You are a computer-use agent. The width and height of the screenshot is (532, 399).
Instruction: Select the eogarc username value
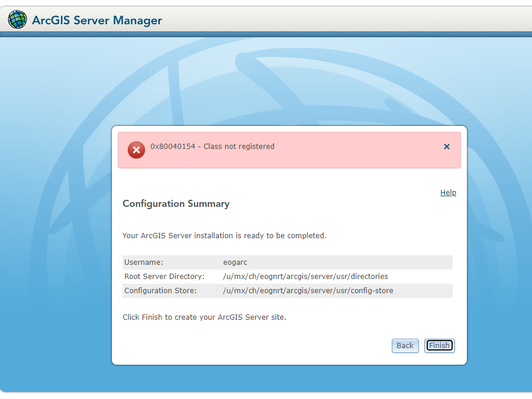click(x=235, y=262)
